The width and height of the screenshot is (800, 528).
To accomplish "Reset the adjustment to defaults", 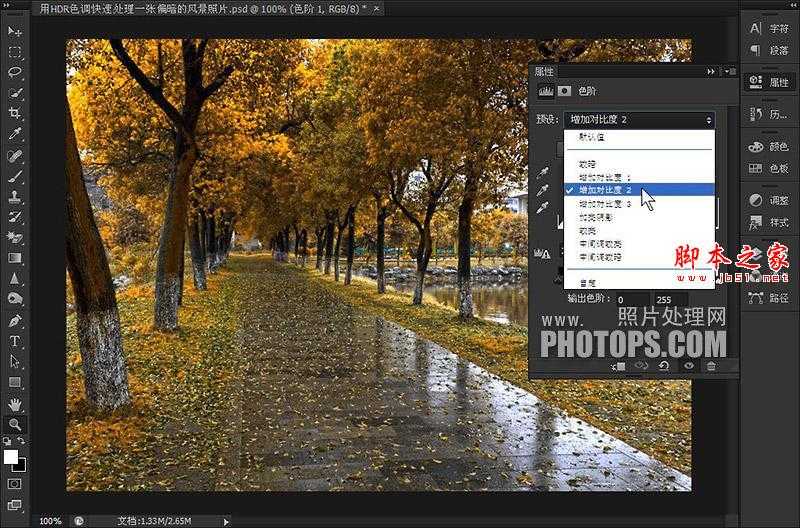I will point(664,366).
